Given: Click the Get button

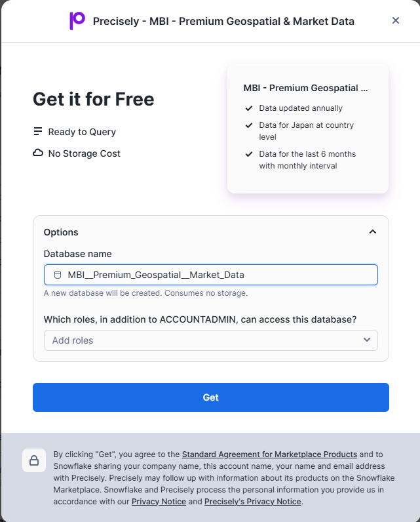Looking at the screenshot, I should [211, 397].
